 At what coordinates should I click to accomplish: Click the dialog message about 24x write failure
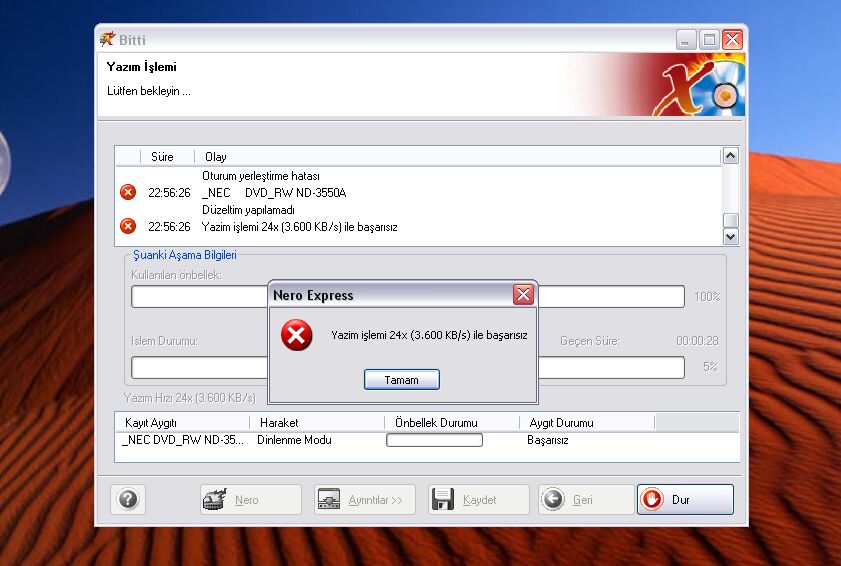[429, 335]
